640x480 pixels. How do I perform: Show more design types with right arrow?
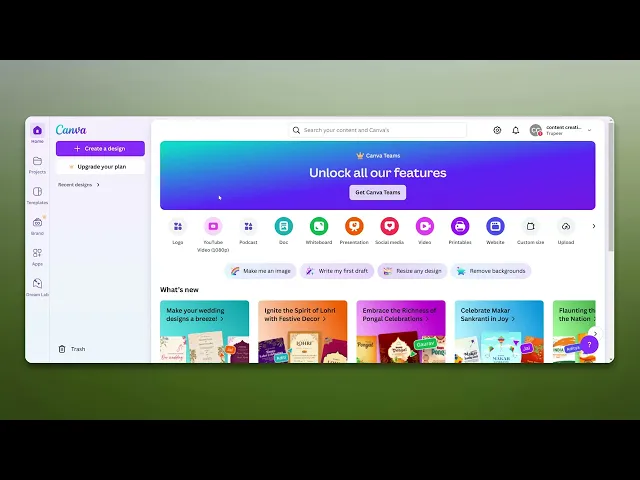pyautogui.click(x=594, y=226)
